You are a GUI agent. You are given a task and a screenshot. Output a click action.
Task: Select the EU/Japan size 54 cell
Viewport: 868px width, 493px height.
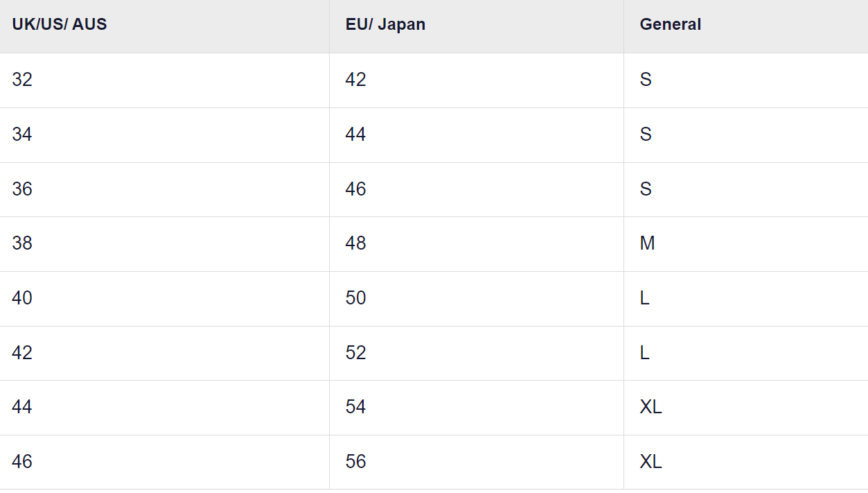tap(355, 407)
